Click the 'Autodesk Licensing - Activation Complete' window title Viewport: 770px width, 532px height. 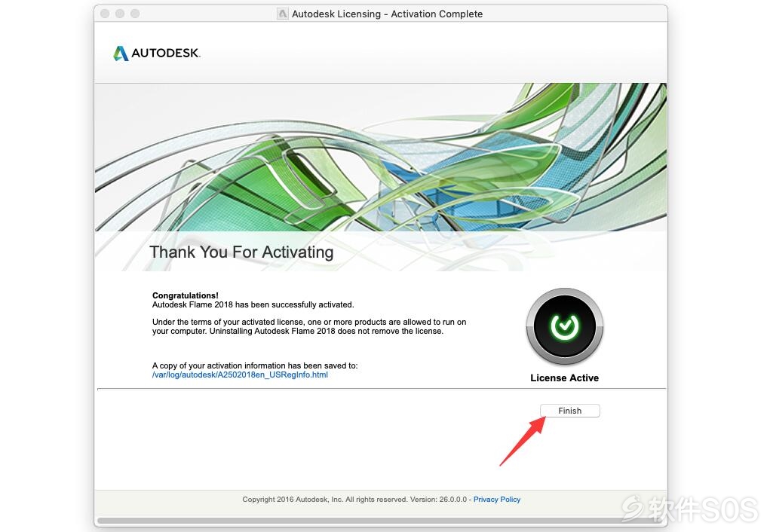pyautogui.click(x=387, y=14)
